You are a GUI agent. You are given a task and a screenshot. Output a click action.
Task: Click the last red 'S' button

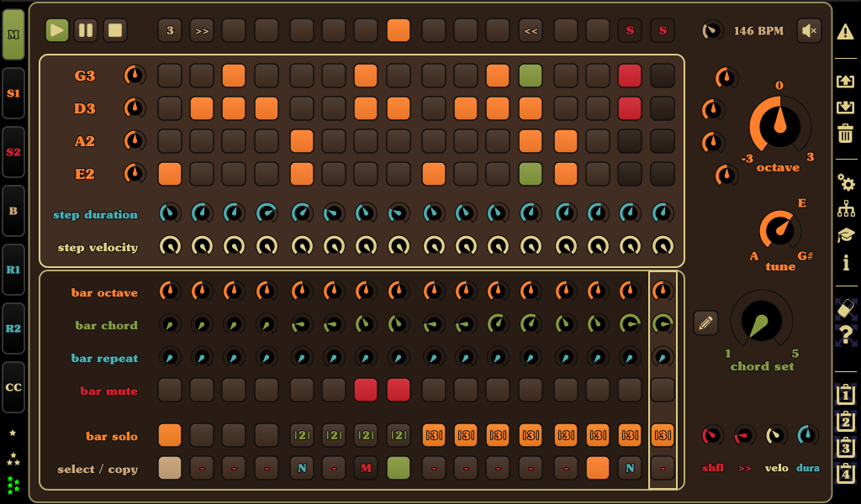click(x=663, y=31)
